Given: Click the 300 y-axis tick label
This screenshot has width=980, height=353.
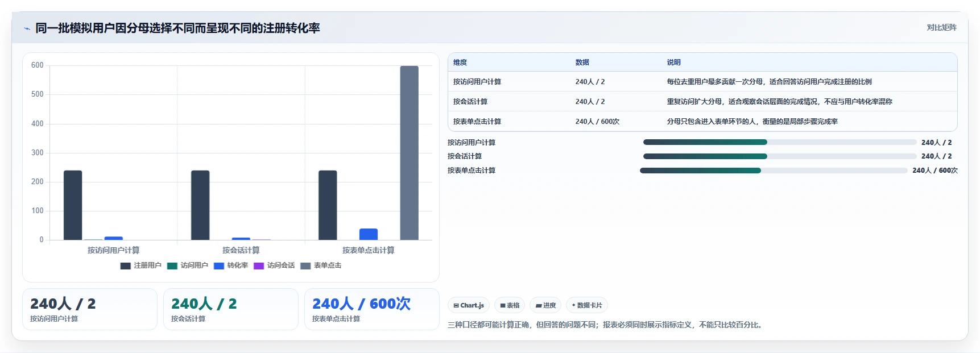Looking at the screenshot, I should [x=38, y=153].
